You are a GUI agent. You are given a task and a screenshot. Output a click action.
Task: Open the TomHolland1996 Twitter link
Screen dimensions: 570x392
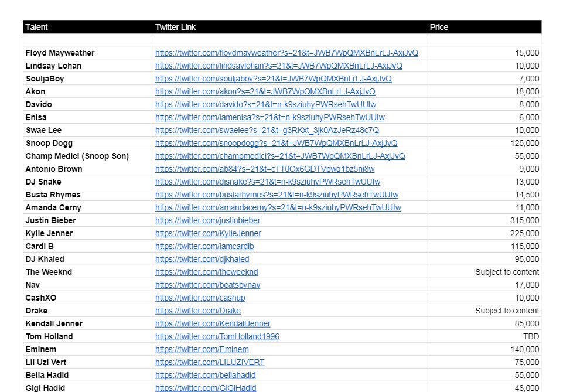(217, 337)
